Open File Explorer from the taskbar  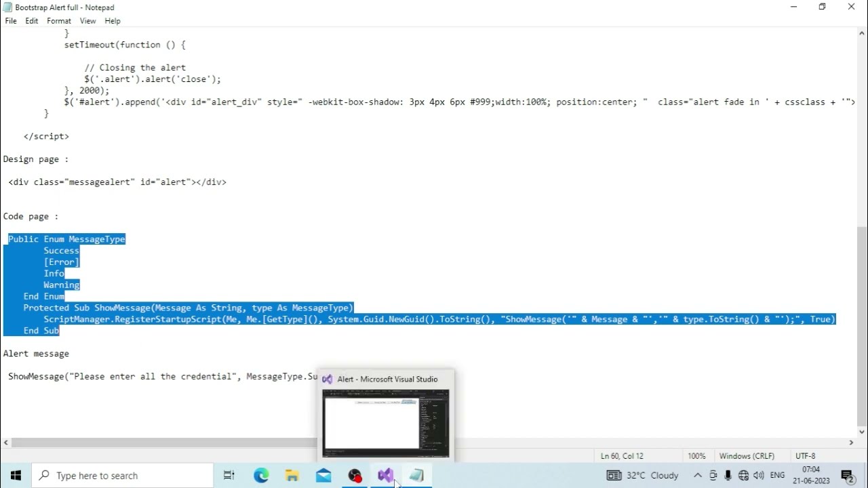292,475
